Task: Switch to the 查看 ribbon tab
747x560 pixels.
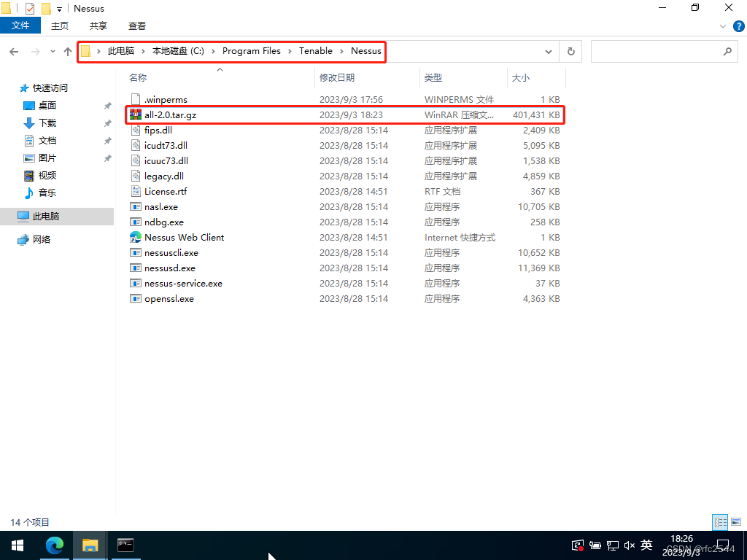Action: [x=137, y=26]
